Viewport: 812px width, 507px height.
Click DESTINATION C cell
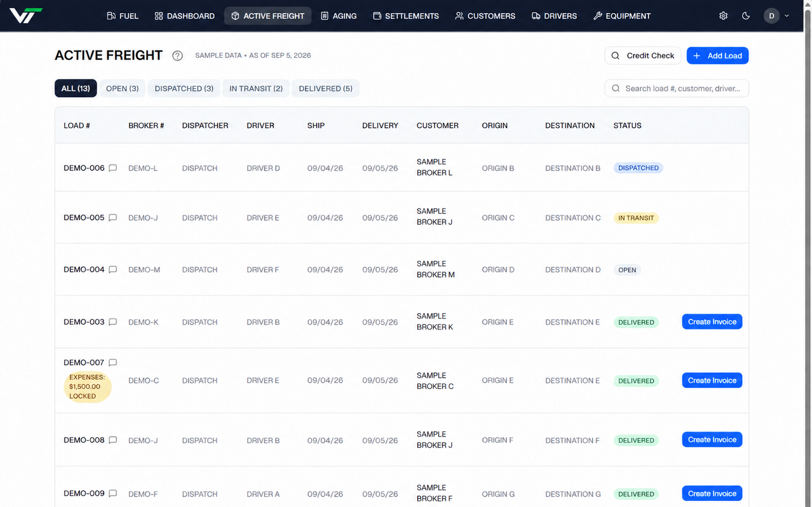click(x=573, y=217)
